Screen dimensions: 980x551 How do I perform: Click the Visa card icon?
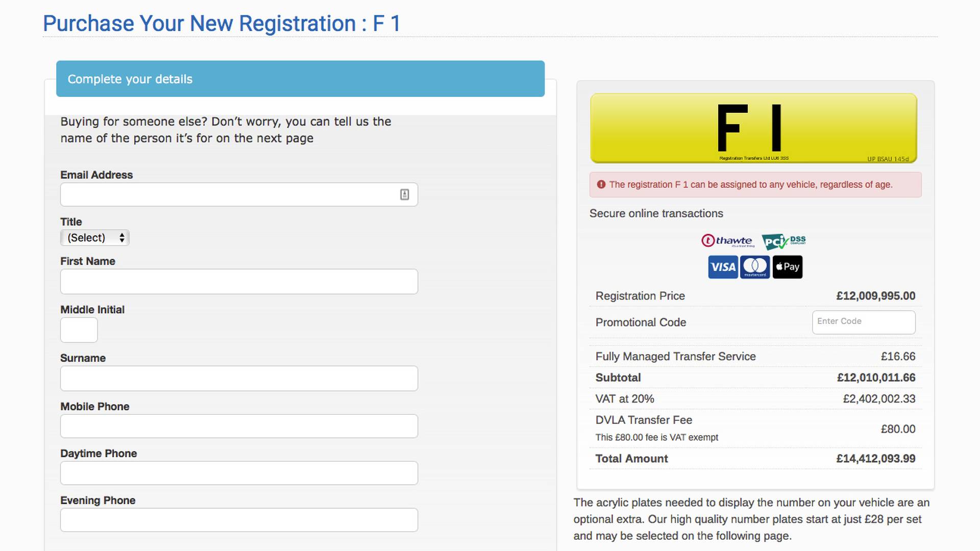tap(723, 267)
